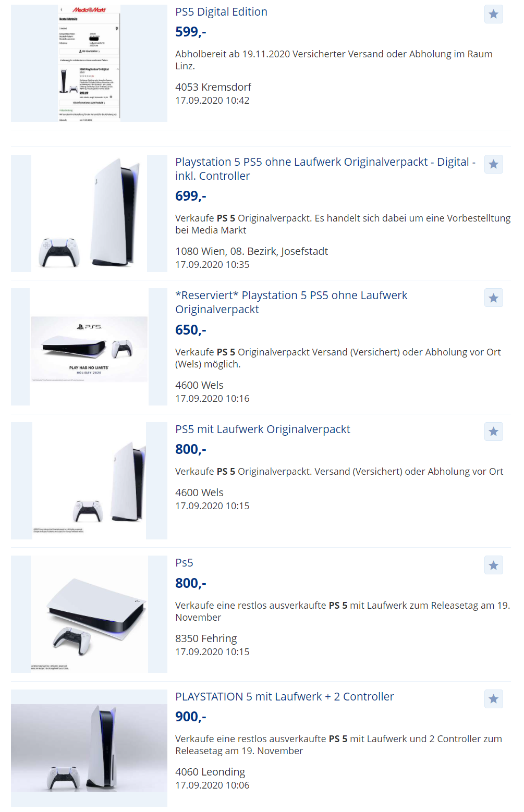This screenshot has width=524, height=812.
Task: Open Playstation 5 ohne Laufwerk Digital inkl. Controller
Action: 325,169
